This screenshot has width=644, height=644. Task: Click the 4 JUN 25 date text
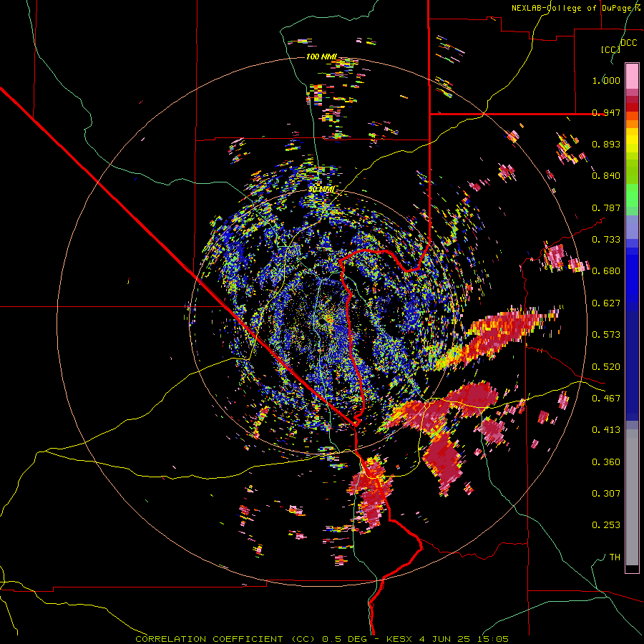(x=444, y=639)
